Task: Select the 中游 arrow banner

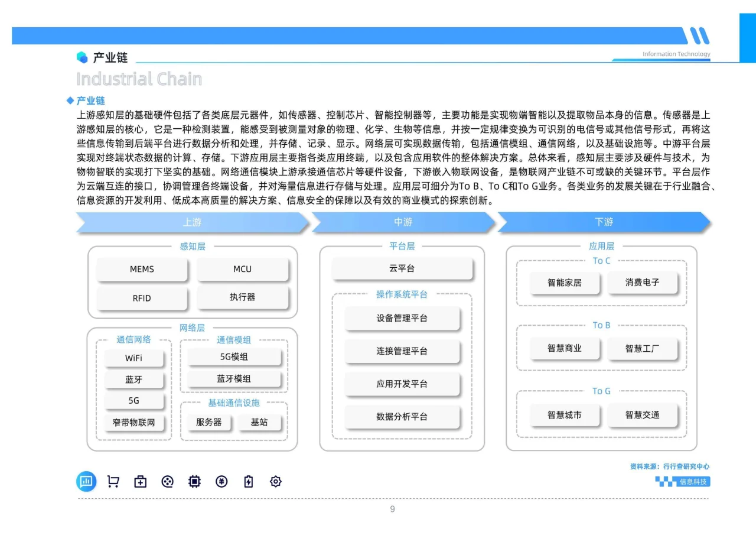Action: click(403, 222)
